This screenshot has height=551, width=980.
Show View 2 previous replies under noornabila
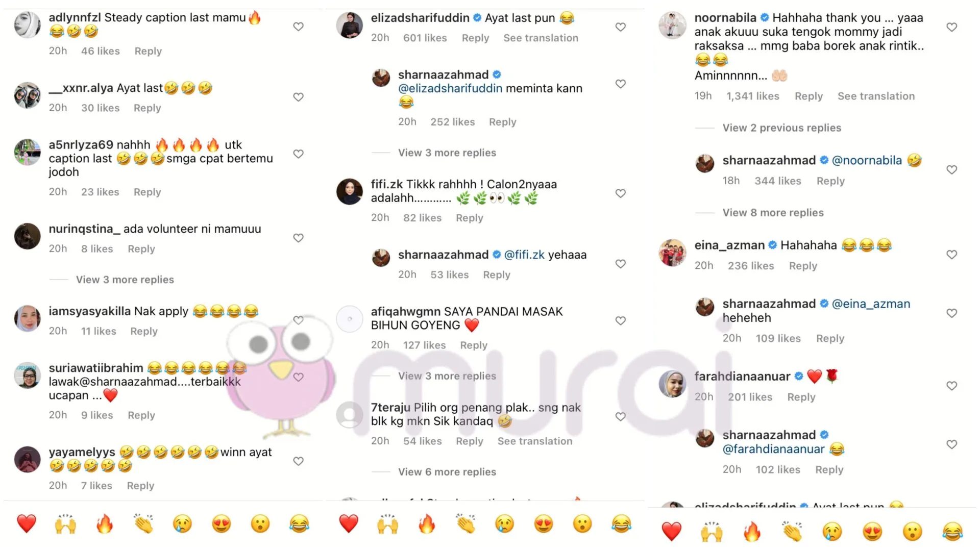point(782,128)
